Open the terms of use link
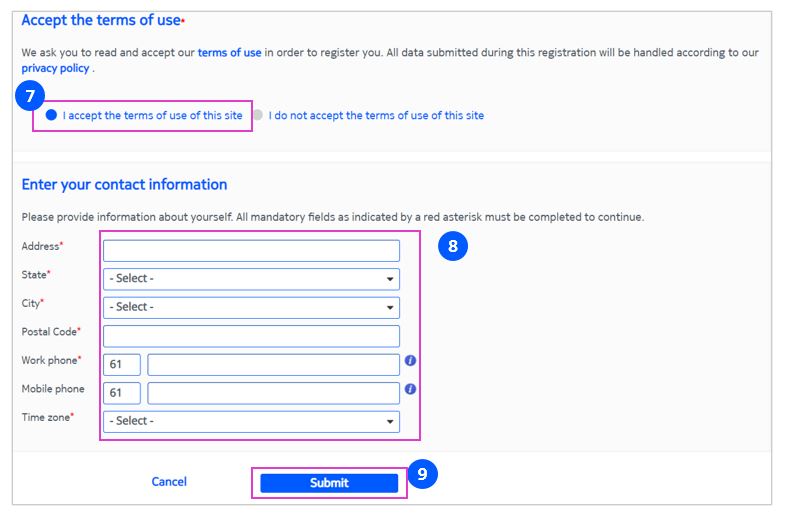 click(230, 52)
